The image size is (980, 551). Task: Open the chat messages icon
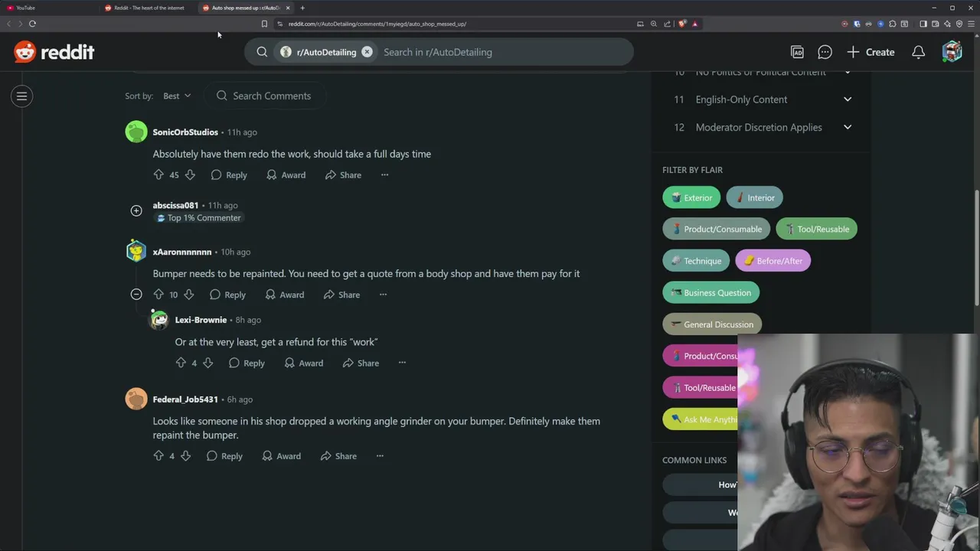(825, 52)
